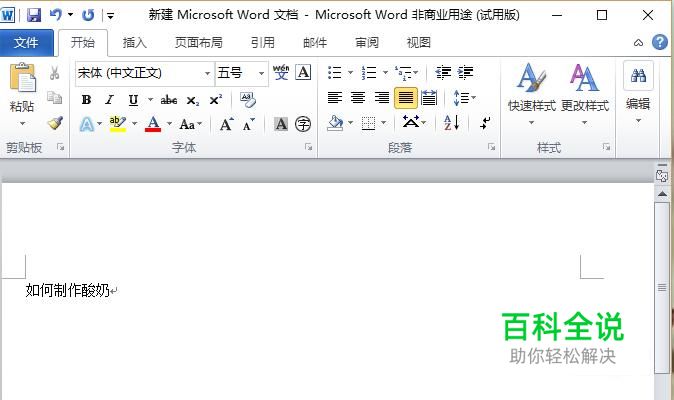Toggle superscript formatting
This screenshot has width=674, height=400.
coord(215,100)
